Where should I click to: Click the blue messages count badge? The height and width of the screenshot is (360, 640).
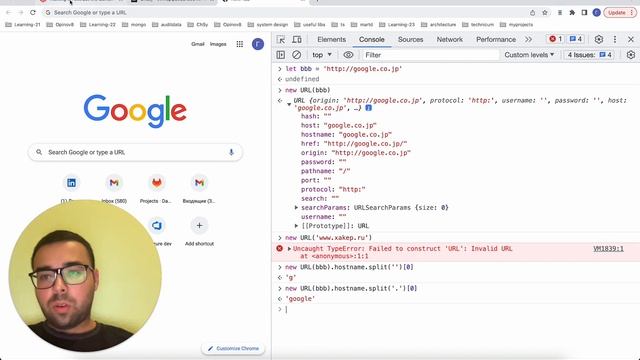pos(576,39)
